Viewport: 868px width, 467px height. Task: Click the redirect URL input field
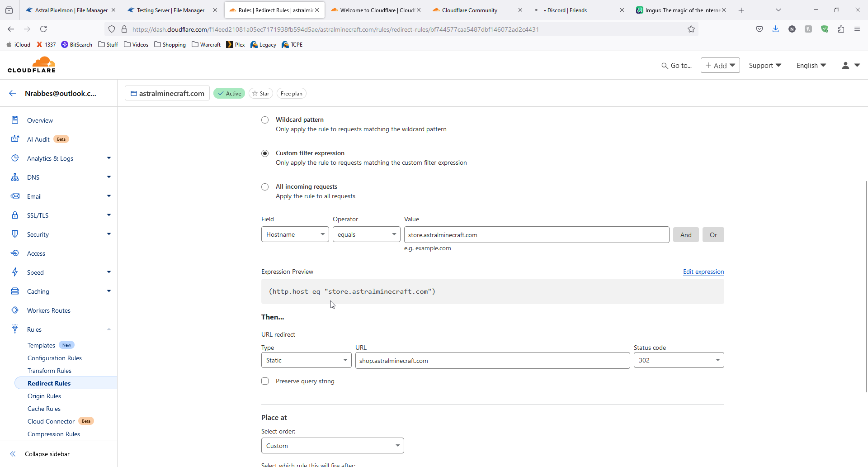(492, 361)
